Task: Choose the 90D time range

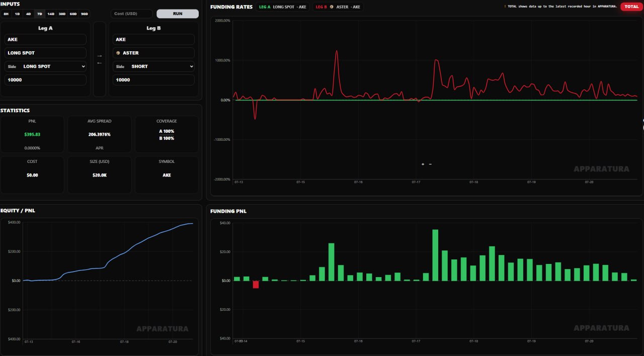Action: pos(84,14)
